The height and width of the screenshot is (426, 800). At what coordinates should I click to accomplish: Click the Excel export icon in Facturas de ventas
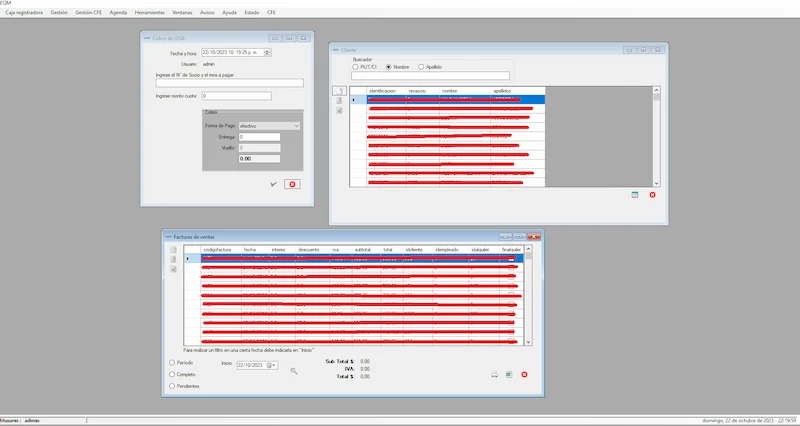[509, 375]
